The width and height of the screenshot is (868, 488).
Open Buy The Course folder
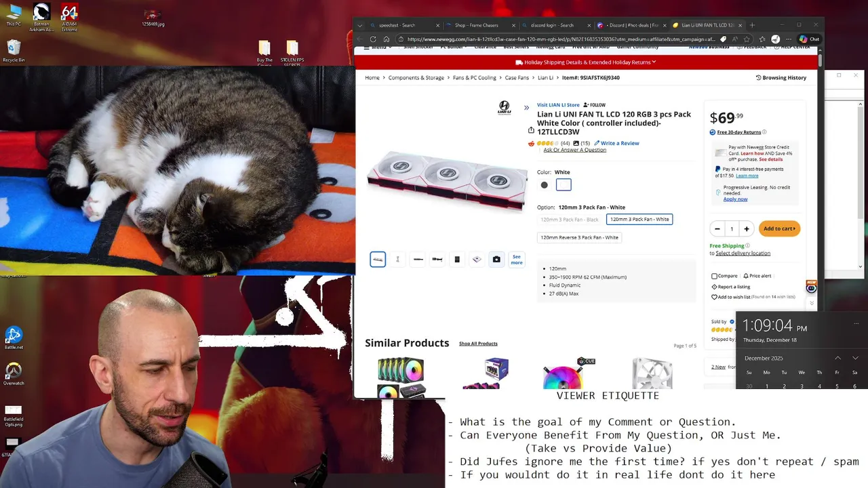coord(264,54)
